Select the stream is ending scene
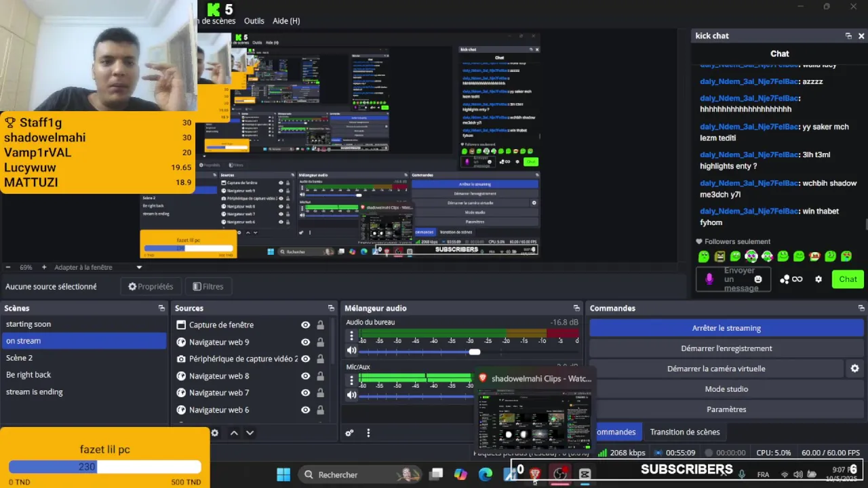This screenshot has height=488, width=868. point(83,392)
